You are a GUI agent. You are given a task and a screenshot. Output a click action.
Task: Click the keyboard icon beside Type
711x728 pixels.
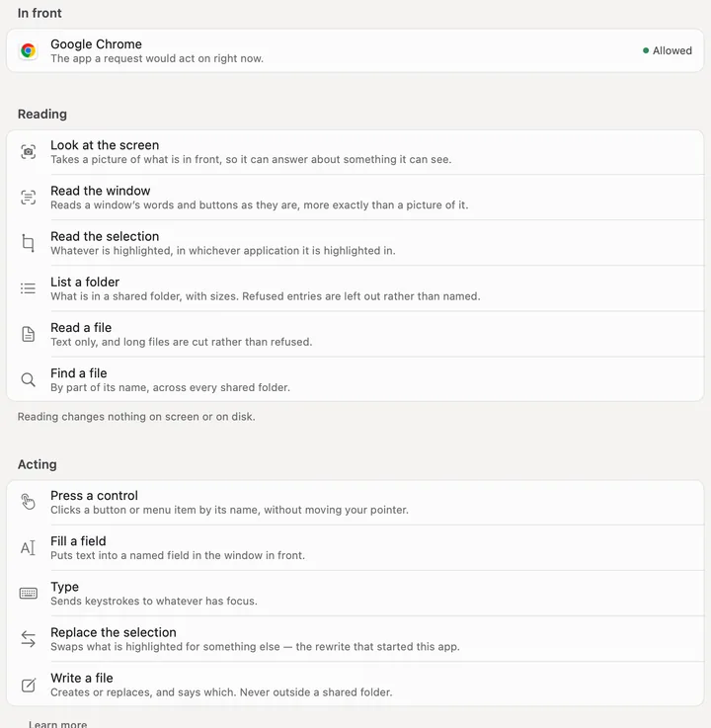point(29,594)
